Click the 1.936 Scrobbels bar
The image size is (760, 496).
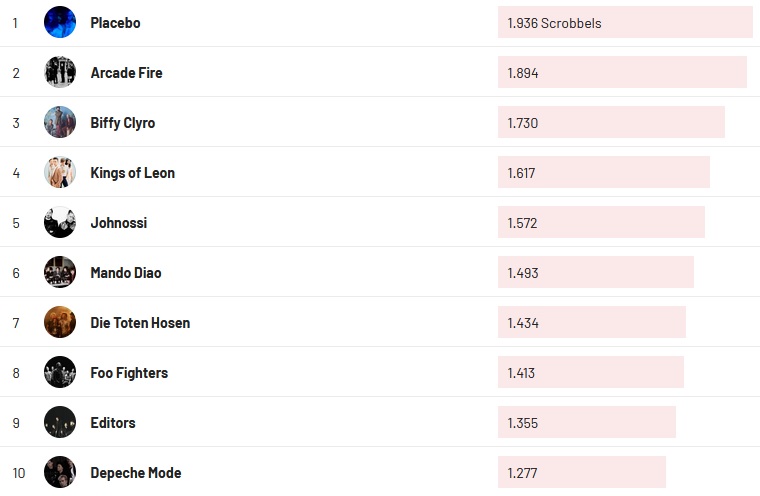625,22
